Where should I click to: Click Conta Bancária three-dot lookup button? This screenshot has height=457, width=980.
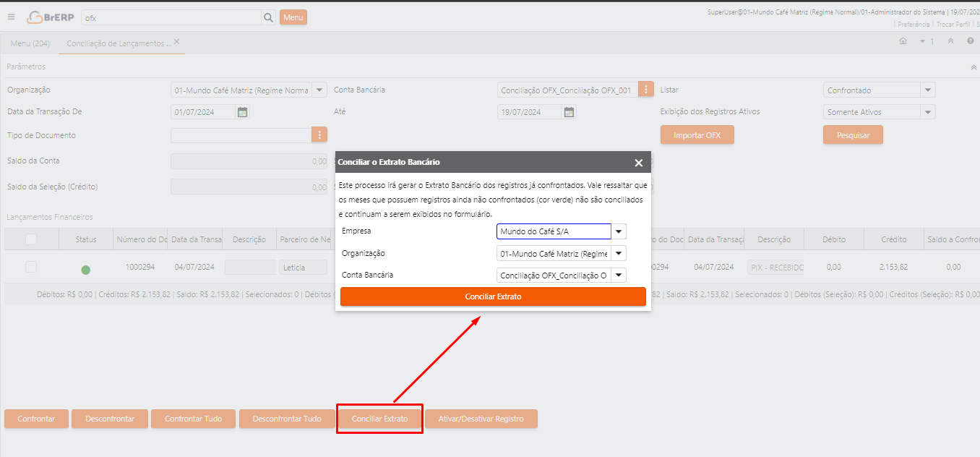646,90
